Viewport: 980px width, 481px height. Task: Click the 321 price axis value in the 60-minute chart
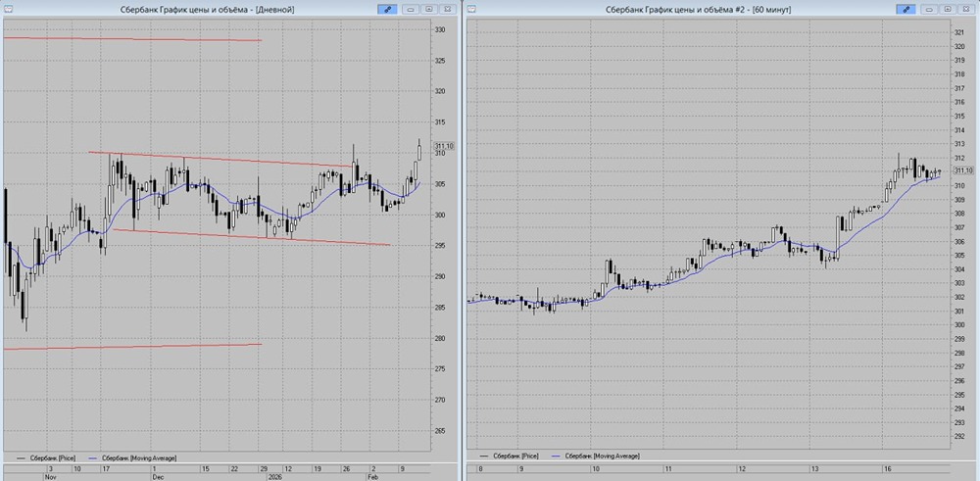click(x=959, y=32)
